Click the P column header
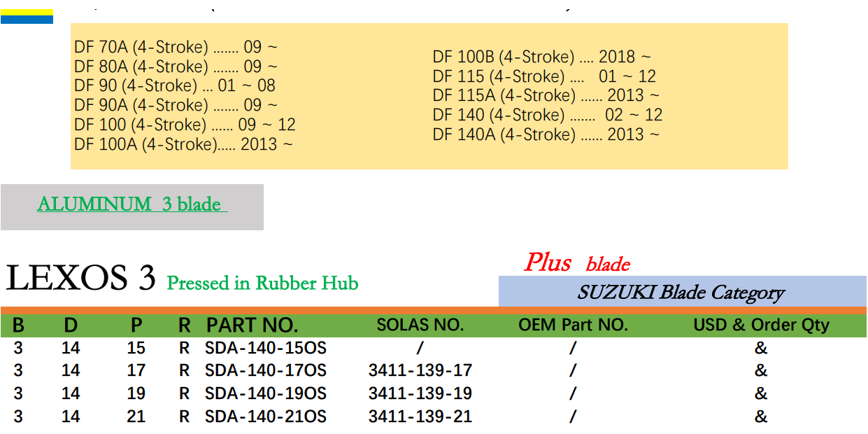The height and width of the screenshot is (434, 868). [x=136, y=325]
